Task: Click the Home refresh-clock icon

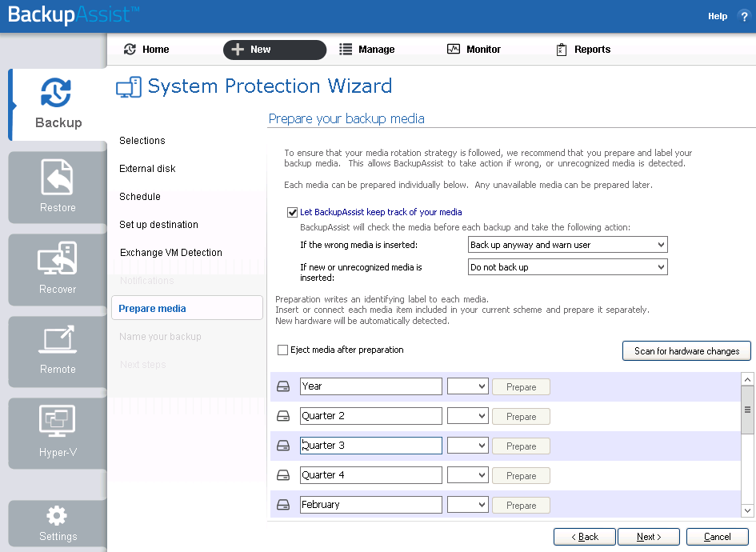Action: pos(130,49)
